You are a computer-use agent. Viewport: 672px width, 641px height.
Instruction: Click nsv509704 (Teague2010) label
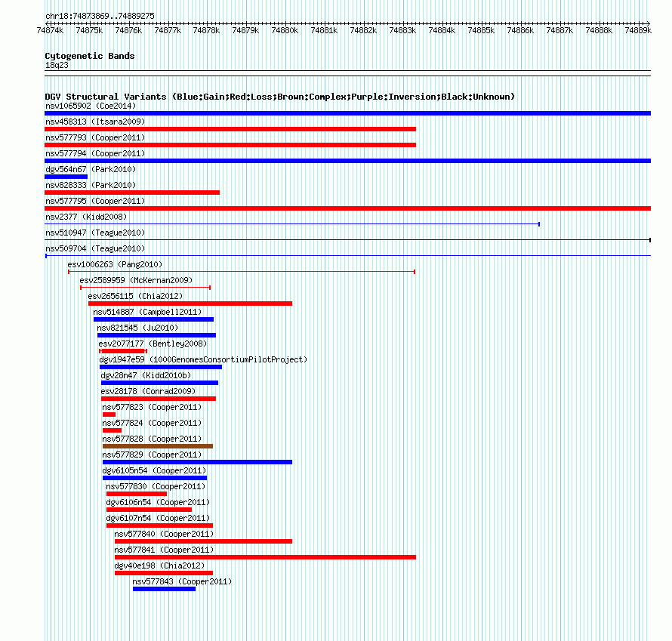pos(95,248)
